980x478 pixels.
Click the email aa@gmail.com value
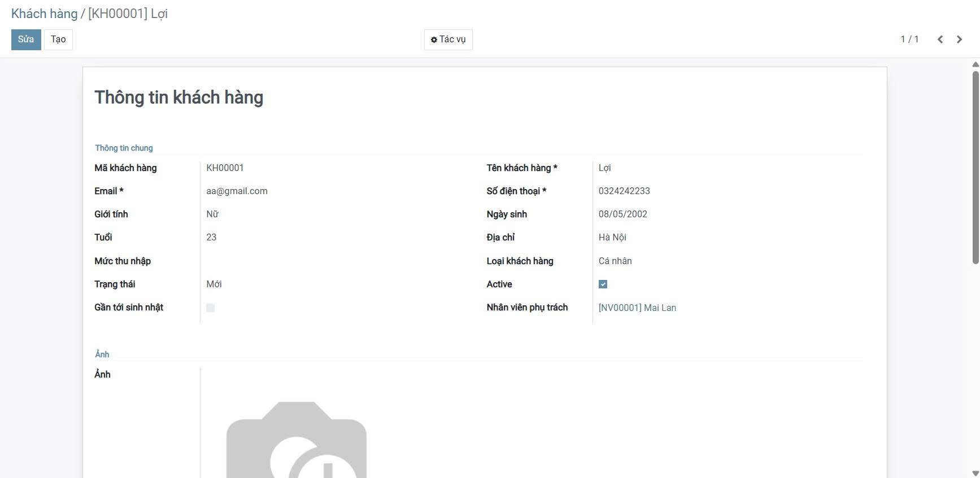[237, 191]
